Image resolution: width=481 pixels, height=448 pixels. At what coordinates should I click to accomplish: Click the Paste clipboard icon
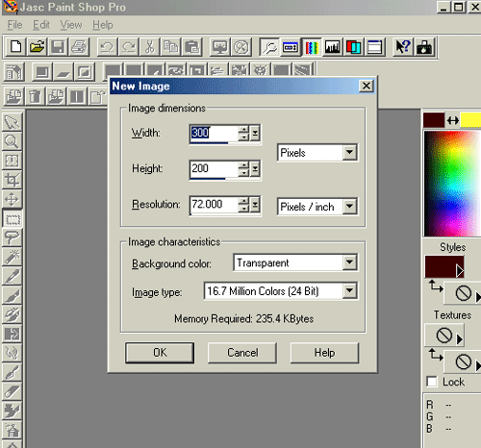[191, 47]
